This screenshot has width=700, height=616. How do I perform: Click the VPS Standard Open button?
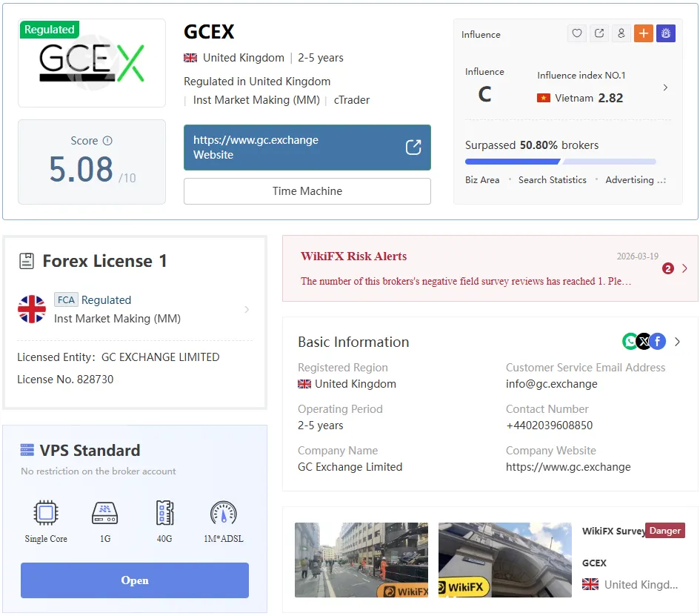(x=134, y=580)
